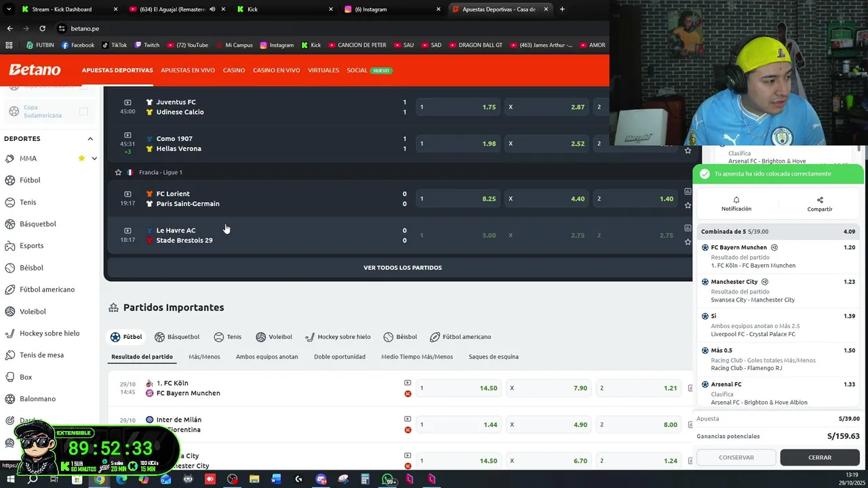
Task: Open the 1. FC Köln match link
Action: click(188, 388)
